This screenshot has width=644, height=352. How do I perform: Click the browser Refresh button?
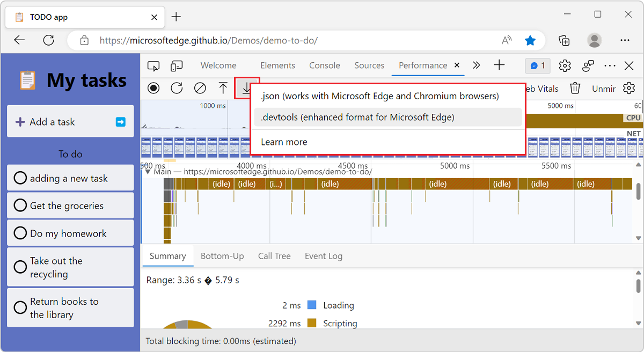(49, 40)
